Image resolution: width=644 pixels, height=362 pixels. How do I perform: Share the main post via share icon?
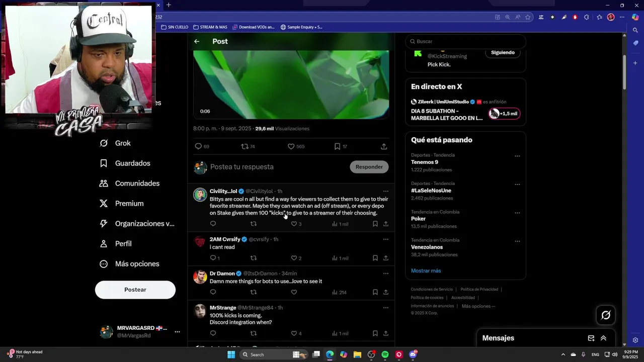coord(384,146)
